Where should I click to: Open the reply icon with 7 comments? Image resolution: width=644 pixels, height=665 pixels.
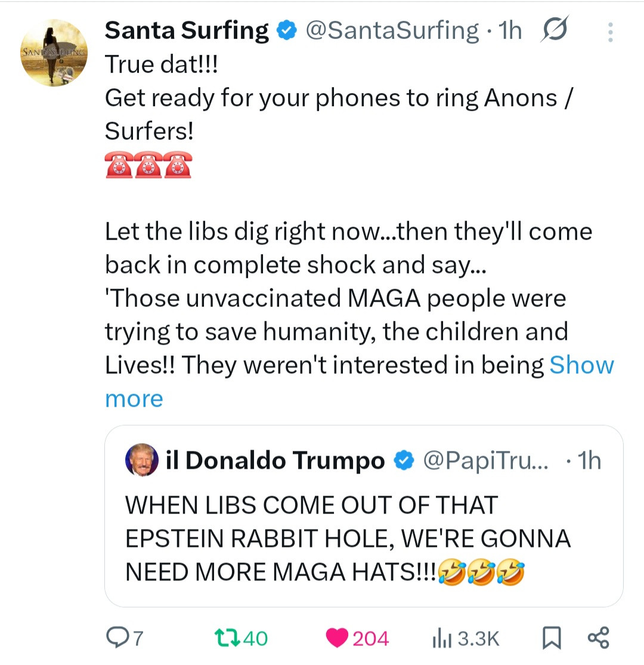pos(115,638)
